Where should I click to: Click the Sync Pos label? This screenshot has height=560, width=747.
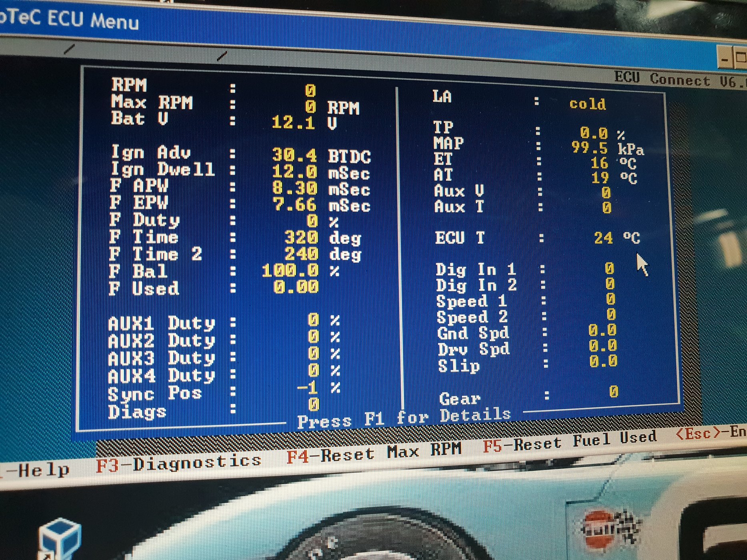click(x=154, y=394)
